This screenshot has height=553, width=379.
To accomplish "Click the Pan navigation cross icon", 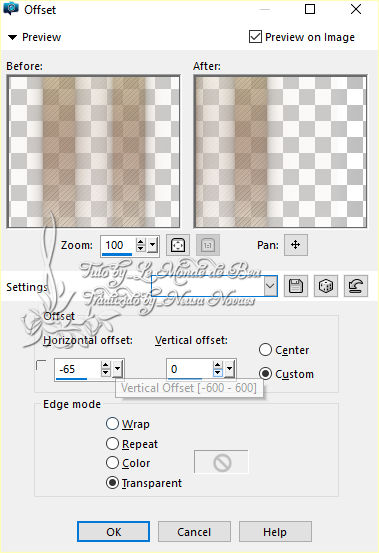I will (296, 245).
